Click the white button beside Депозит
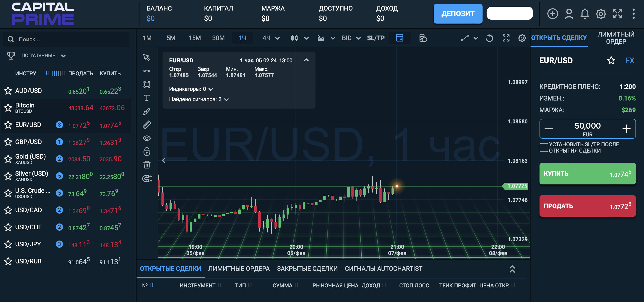The height and width of the screenshot is (302, 644). (509, 13)
